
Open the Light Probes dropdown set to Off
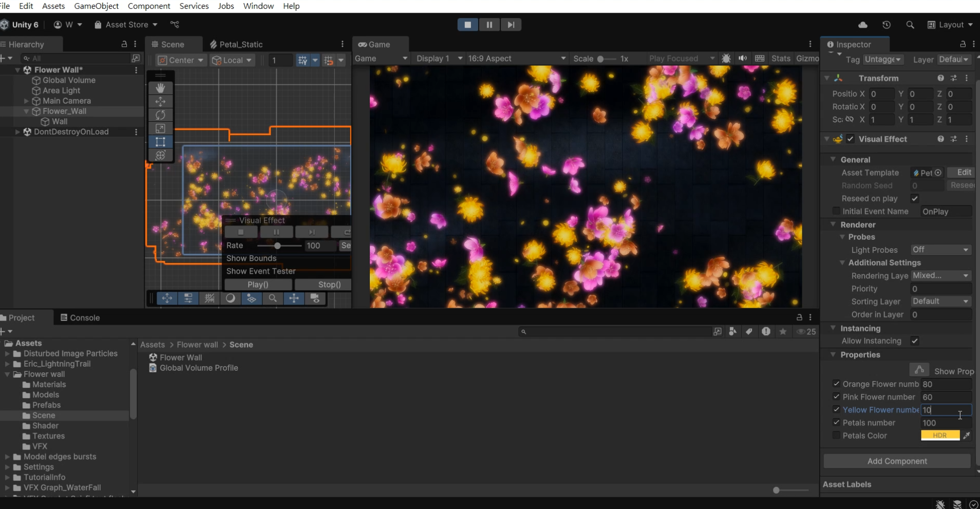point(941,250)
